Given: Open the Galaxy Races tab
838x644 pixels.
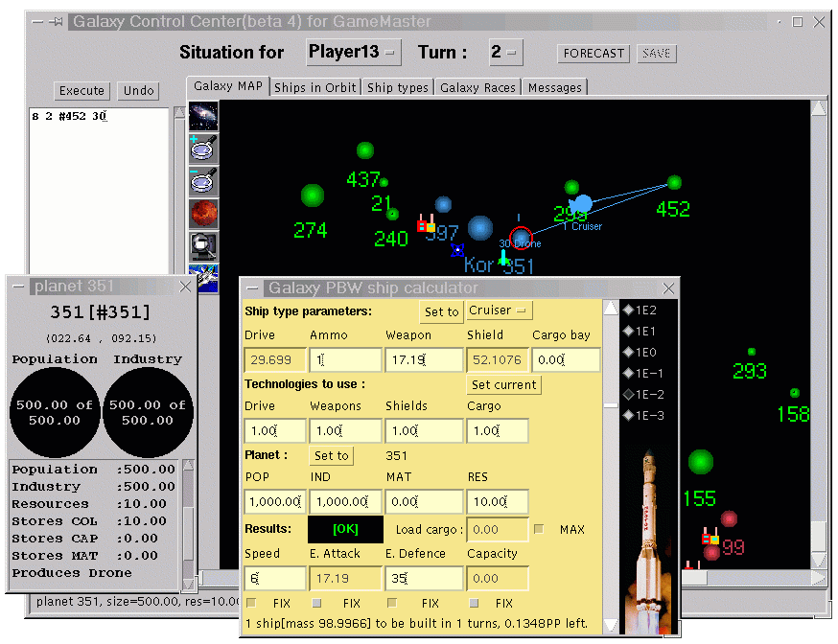Looking at the screenshot, I should [x=477, y=87].
